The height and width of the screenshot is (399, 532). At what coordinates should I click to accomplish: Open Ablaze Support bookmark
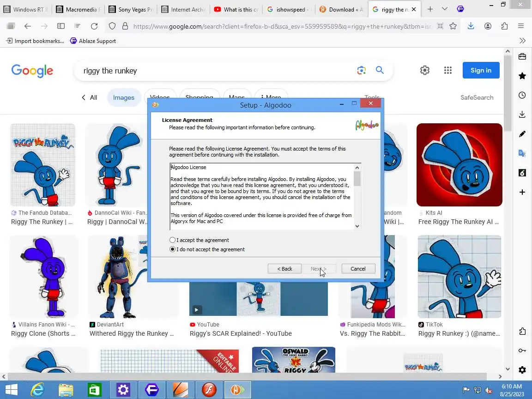coord(93,41)
